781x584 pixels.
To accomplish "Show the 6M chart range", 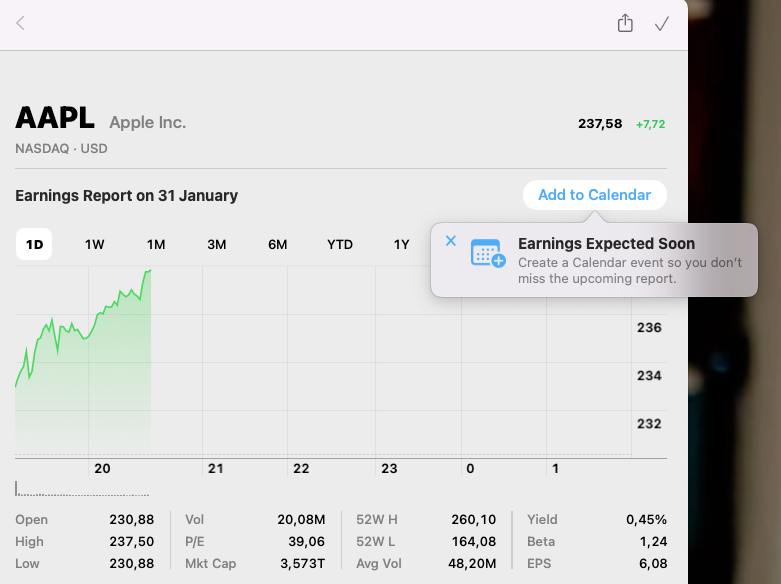I will coord(277,245).
